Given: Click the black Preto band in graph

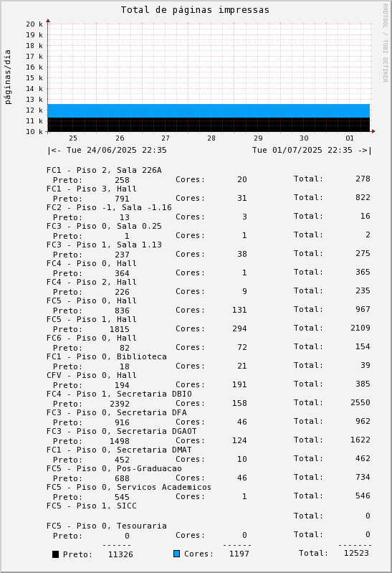Looking at the screenshot, I should tap(209, 125).
